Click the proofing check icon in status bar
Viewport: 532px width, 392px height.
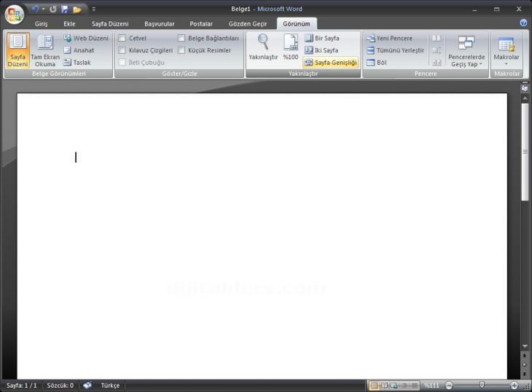click(87, 385)
